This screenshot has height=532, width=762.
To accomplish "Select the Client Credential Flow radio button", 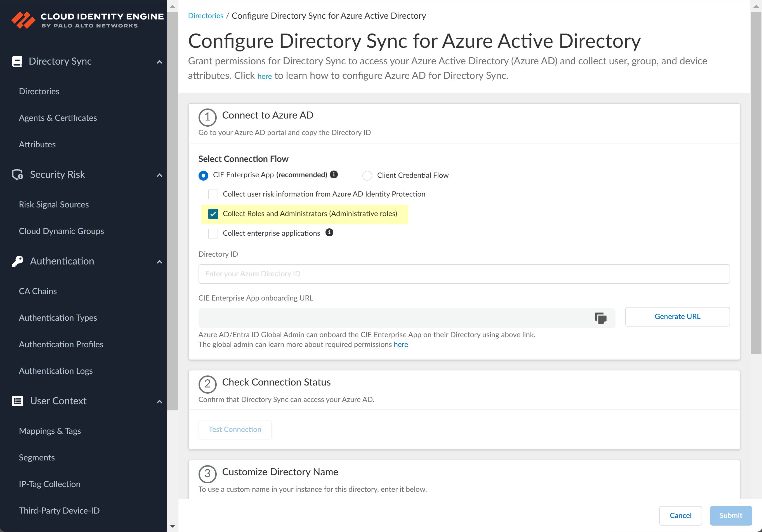I will click(367, 176).
